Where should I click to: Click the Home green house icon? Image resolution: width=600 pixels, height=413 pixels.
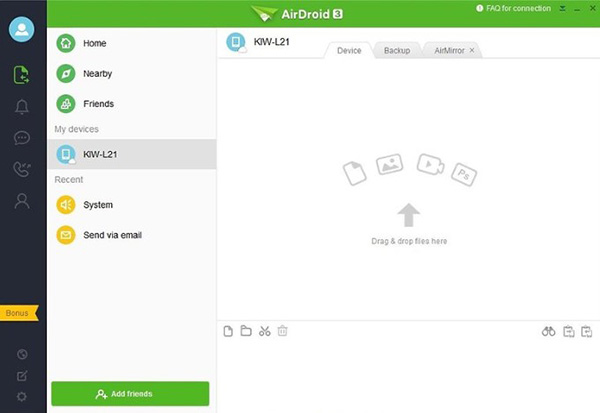coord(66,43)
